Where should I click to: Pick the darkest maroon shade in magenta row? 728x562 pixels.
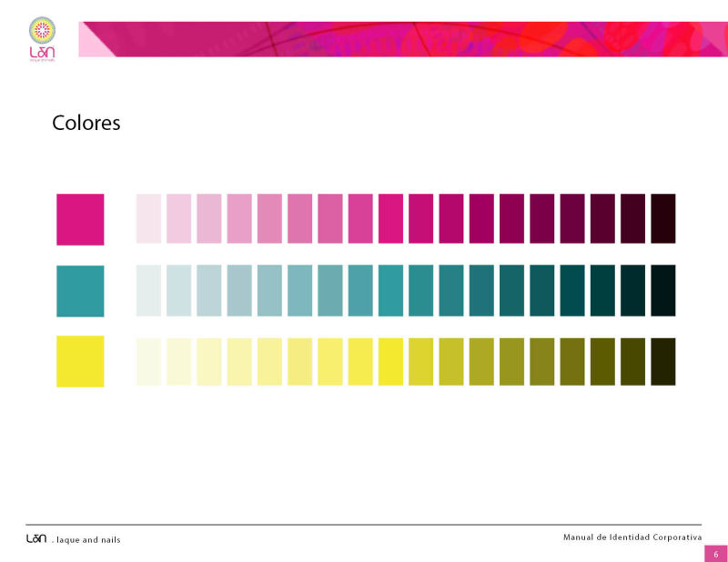click(x=663, y=218)
